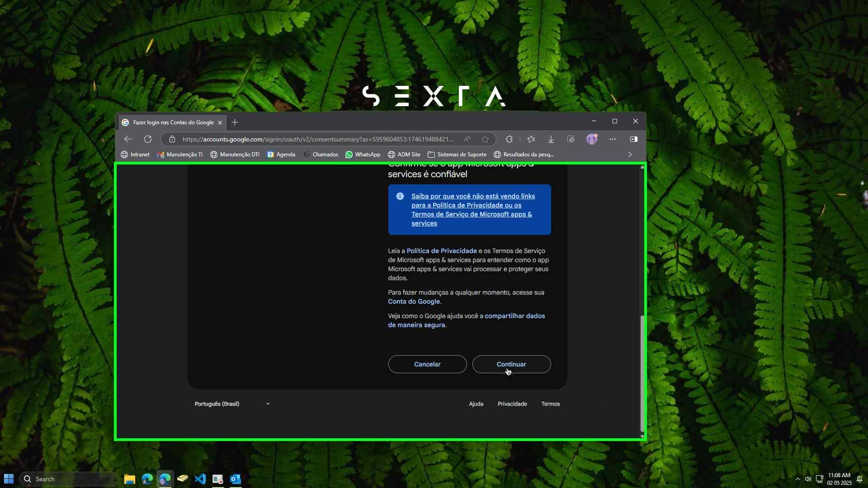The image size is (868, 488).
Task: Open the Conta do Google link
Action: pos(414,301)
